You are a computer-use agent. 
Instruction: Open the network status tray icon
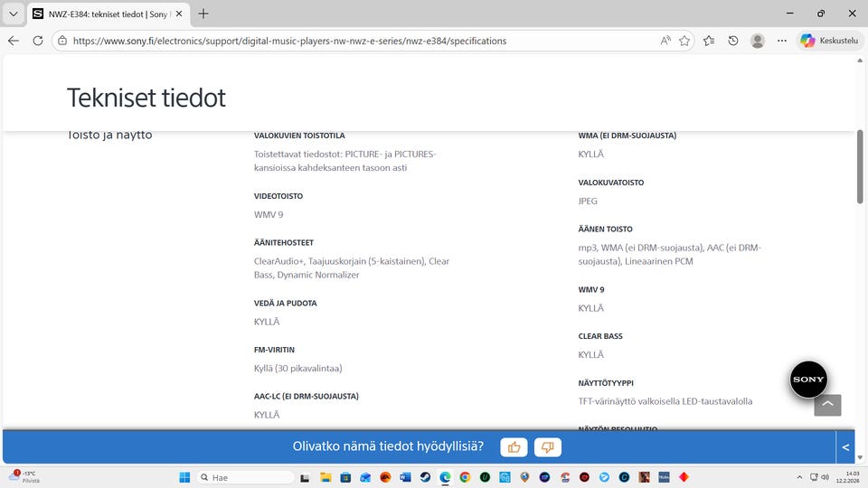814,477
